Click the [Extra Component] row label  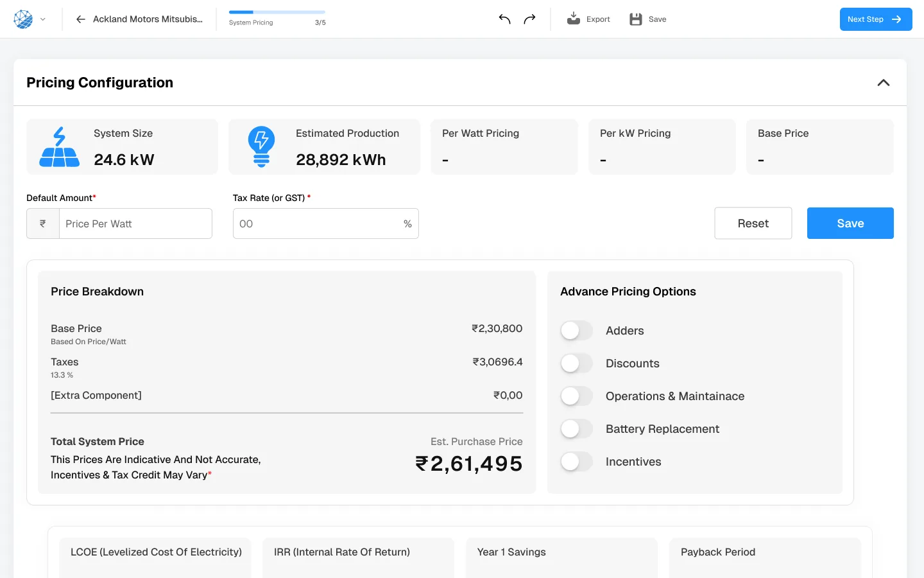coord(96,395)
